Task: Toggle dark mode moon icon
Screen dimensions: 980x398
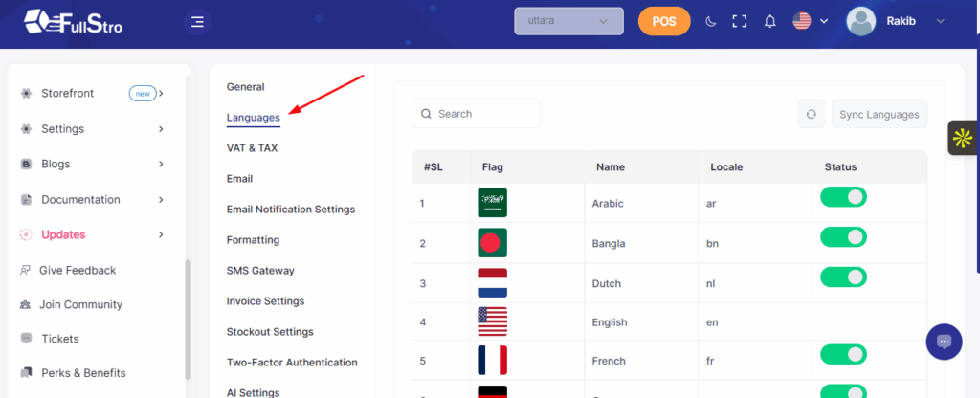Action: (710, 21)
